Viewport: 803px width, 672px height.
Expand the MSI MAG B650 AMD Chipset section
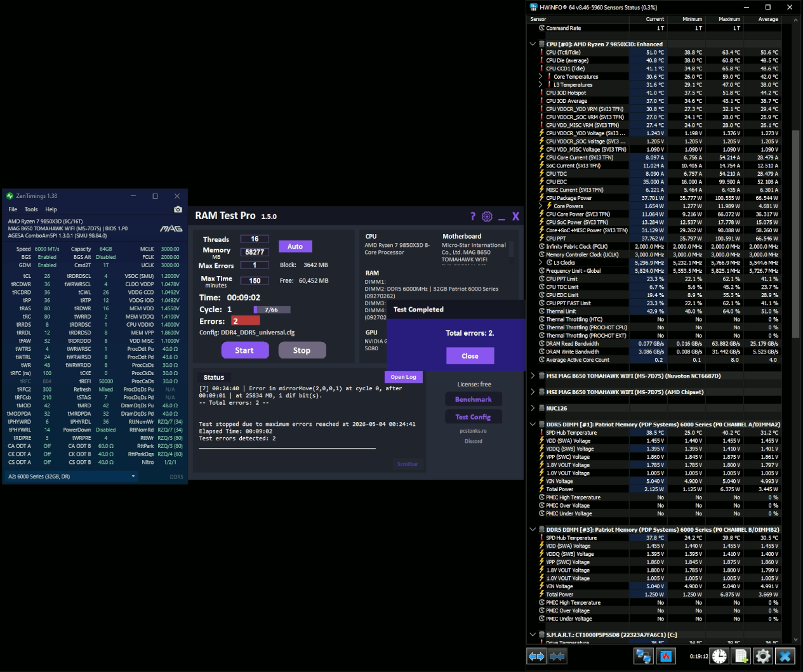tap(533, 392)
